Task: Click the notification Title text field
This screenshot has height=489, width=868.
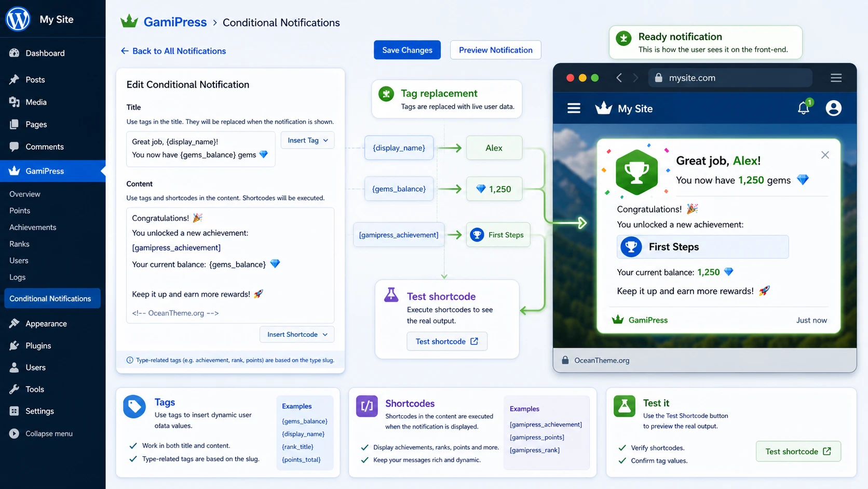Action: [x=201, y=149]
